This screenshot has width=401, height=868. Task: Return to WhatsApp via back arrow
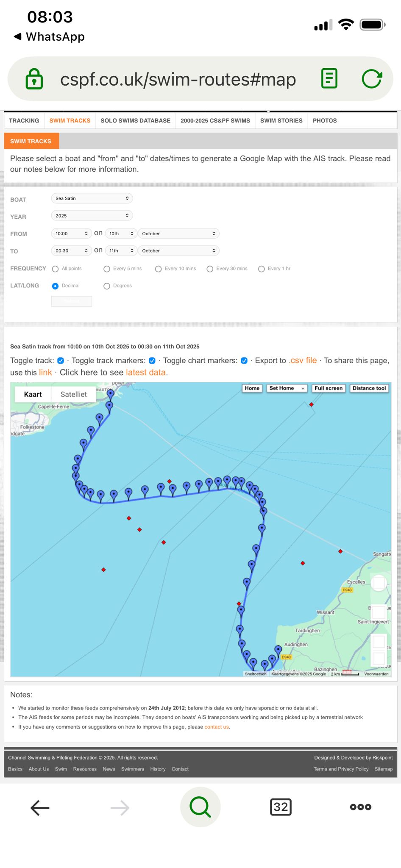pos(18,36)
